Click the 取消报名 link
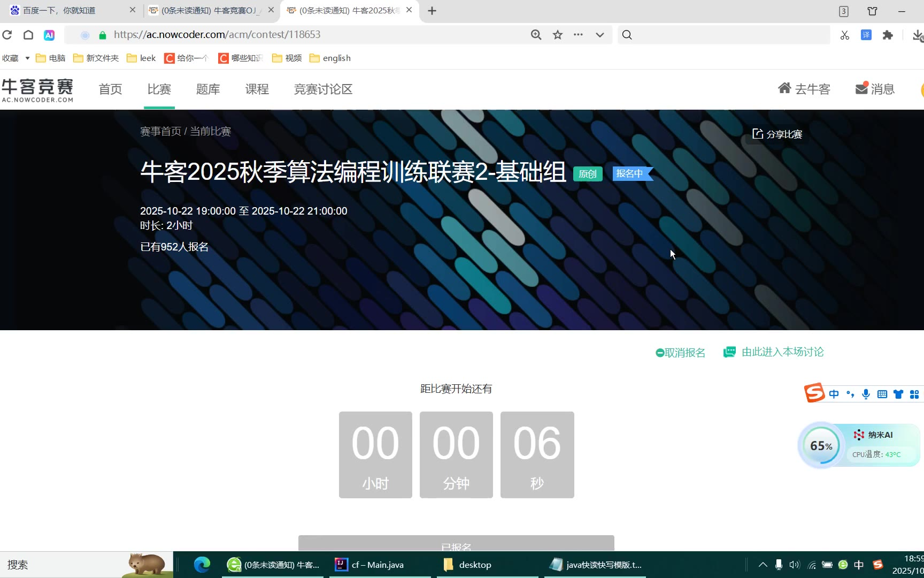 681,353
